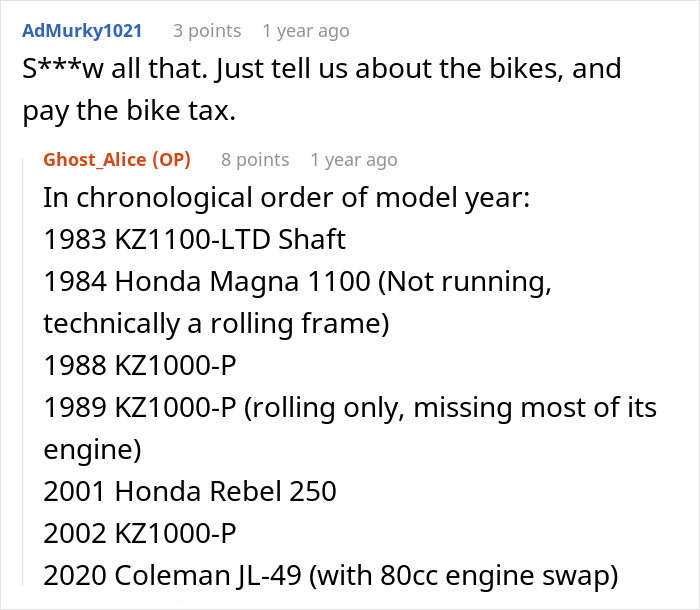Open AdMurky1021's comment timestamp permalink
Viewport: 700px width, 610px height.
click(x=306, y=30)
